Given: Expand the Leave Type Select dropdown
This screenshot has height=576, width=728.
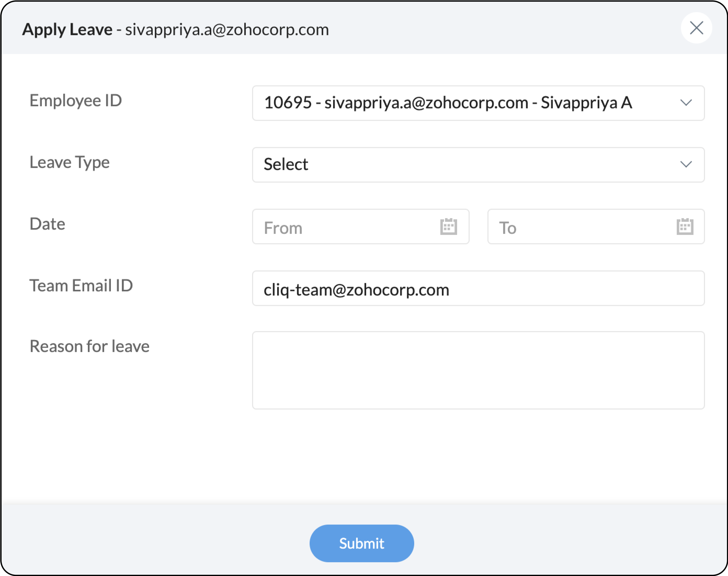Looking at the screenshot, I should click(478, 164).
